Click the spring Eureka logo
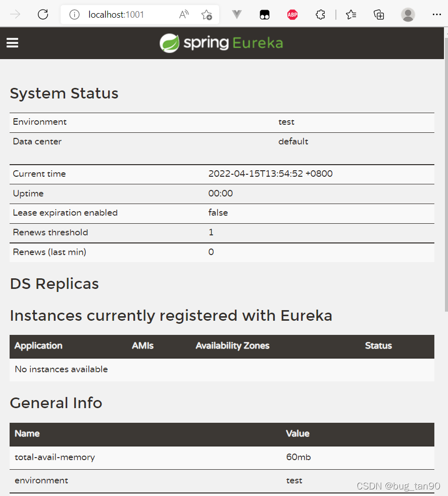Viewport: 448px width, 496px height. coord(221,43)
